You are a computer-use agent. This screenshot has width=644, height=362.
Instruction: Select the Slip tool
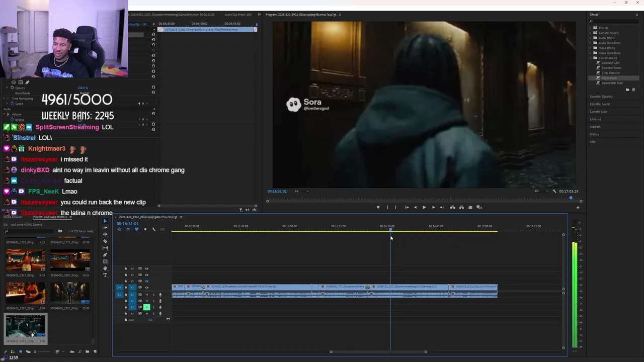[x=105, y=248]
